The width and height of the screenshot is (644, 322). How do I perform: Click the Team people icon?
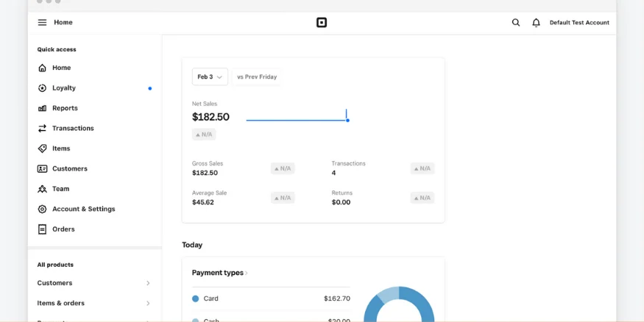click(x=42, y=189)
